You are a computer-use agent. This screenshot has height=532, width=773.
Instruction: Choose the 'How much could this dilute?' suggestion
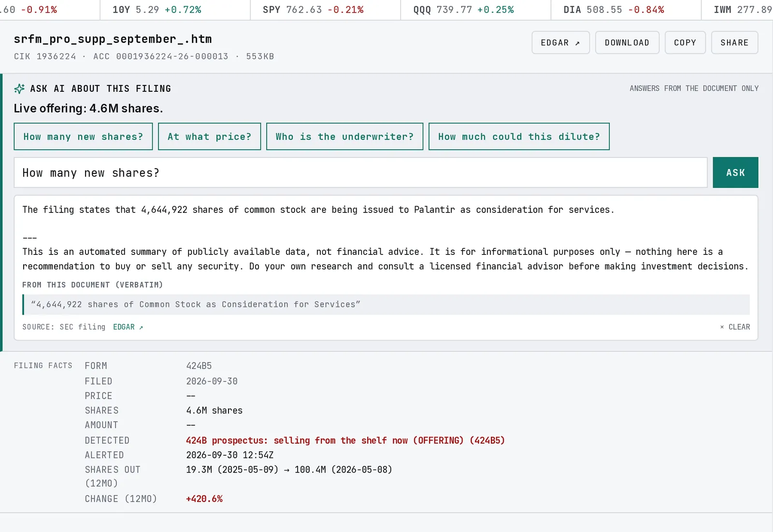[519, 137]
